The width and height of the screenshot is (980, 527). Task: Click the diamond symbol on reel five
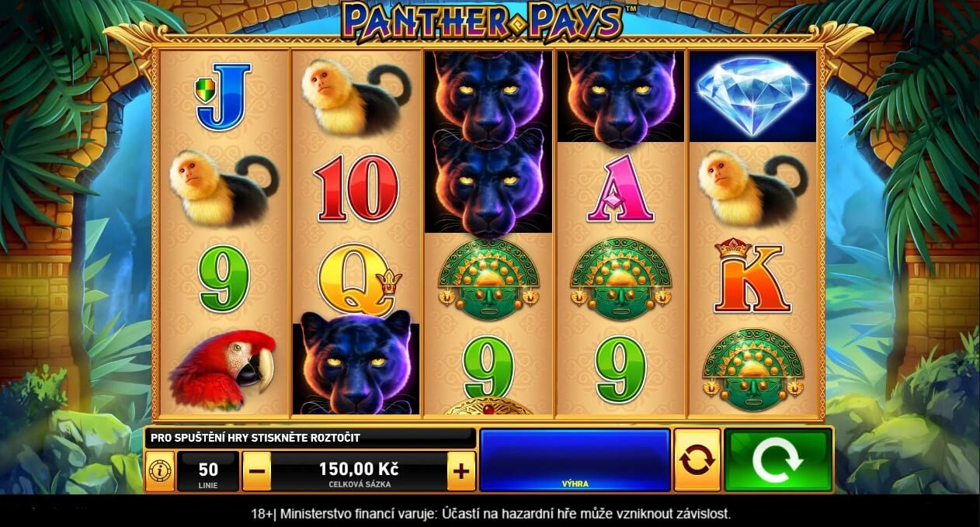coord(752,96)
